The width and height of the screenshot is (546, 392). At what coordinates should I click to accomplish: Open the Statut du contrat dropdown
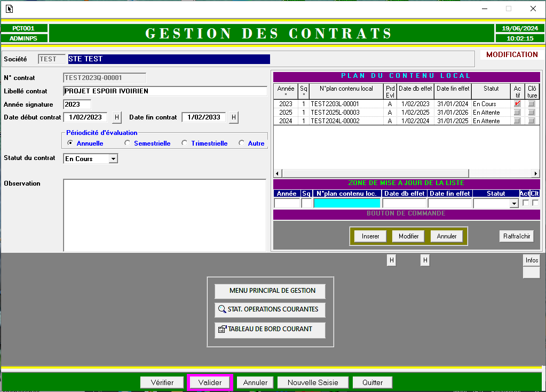pyautogui.click(x=113, y=159)
